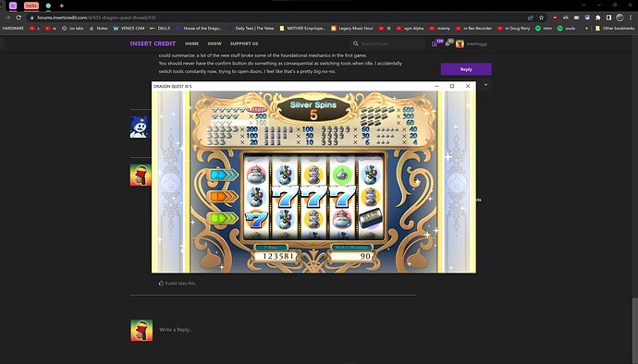Viewport: 638px width, 364px height.
Task: Open the SUPPORT US navigation item
Action: click(x=244, y=43)
